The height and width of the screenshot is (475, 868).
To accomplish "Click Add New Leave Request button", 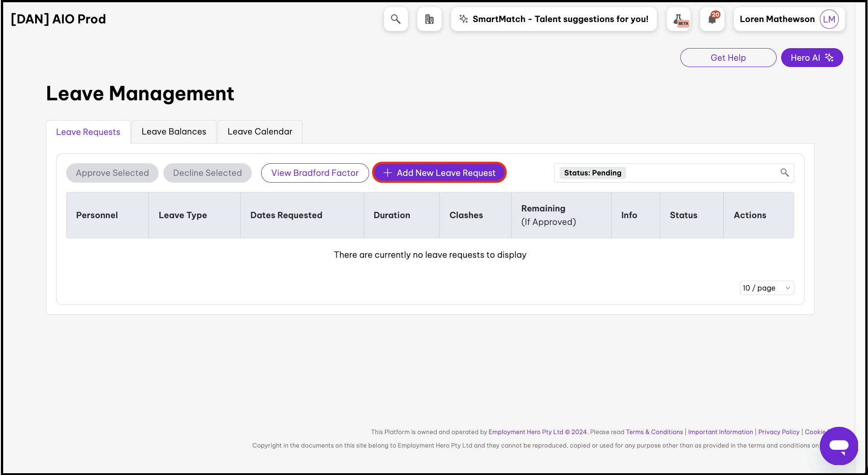I will tap(439, 173).
